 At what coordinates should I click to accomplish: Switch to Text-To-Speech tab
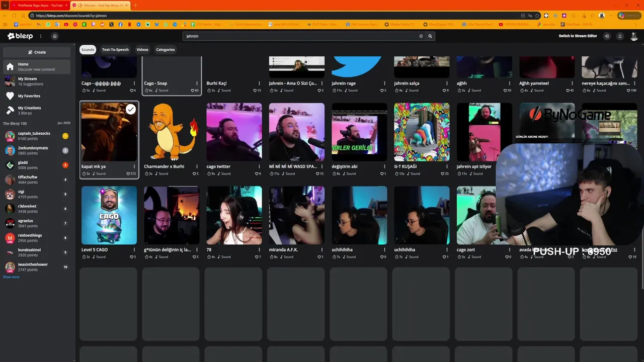coord(115,50)
